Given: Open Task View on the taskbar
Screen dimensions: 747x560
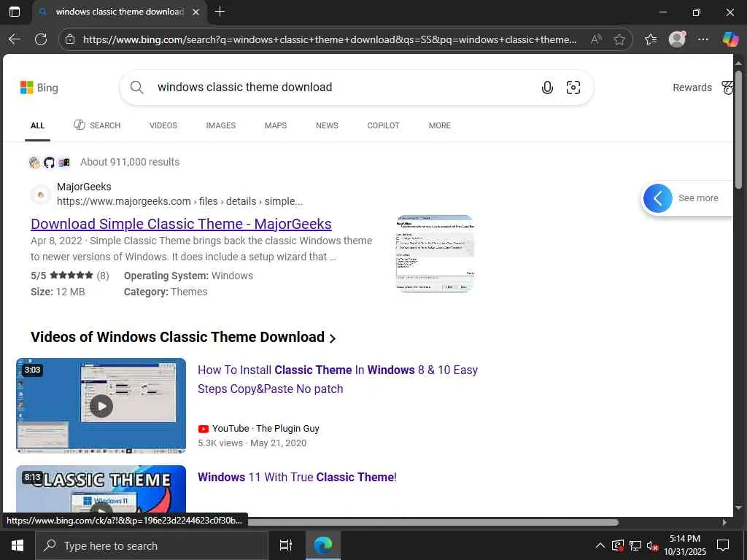Looking at the screenshot, I should point(286,545).
